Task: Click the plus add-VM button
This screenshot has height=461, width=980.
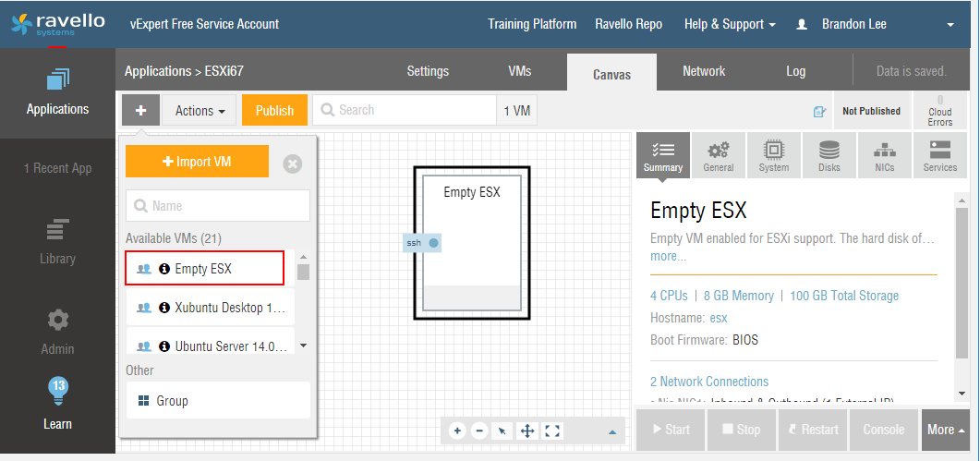Action: tap(140, 110)
